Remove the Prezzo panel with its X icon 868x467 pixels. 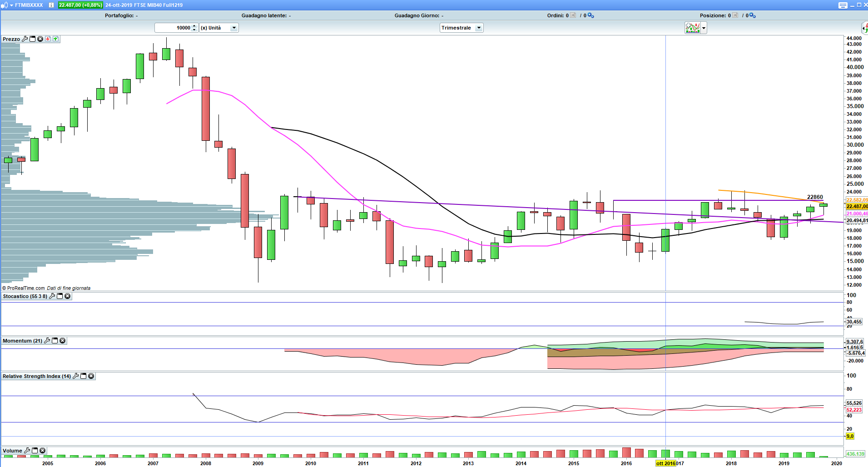point(40,39)
